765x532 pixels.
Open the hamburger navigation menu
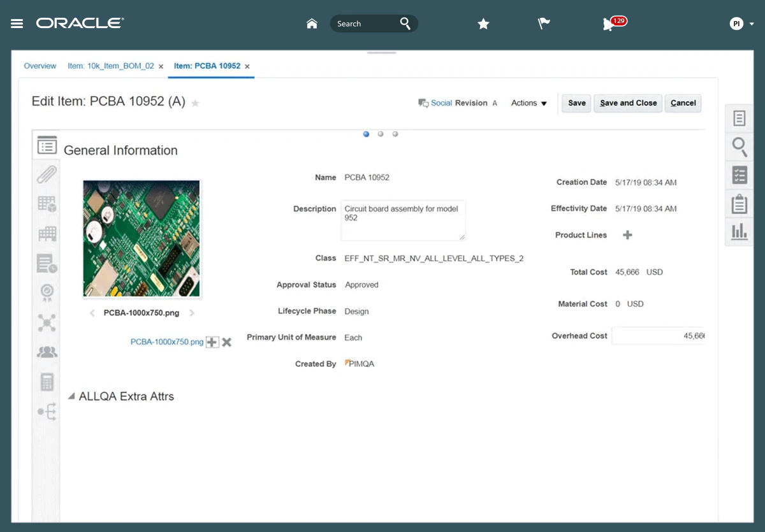[x=17, y=24]
